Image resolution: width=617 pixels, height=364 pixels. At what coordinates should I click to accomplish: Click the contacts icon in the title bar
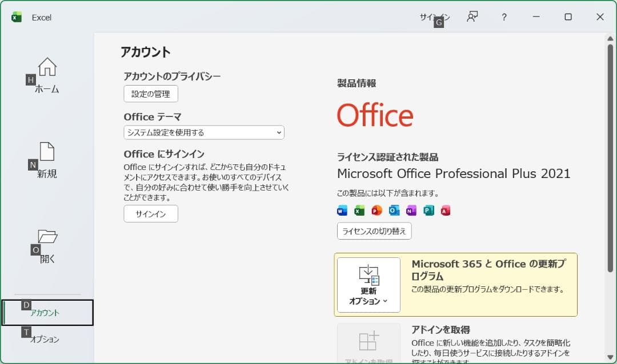pos(472,17)
